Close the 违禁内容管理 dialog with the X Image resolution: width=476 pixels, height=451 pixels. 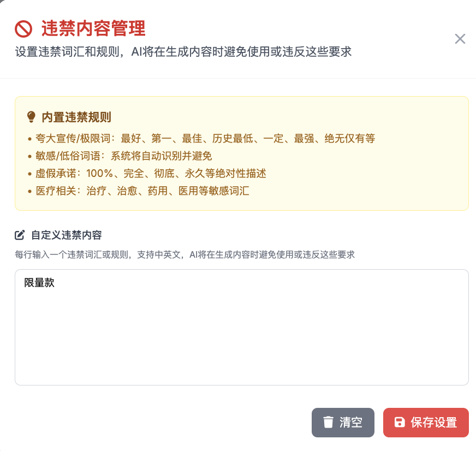tap(460, 39)
